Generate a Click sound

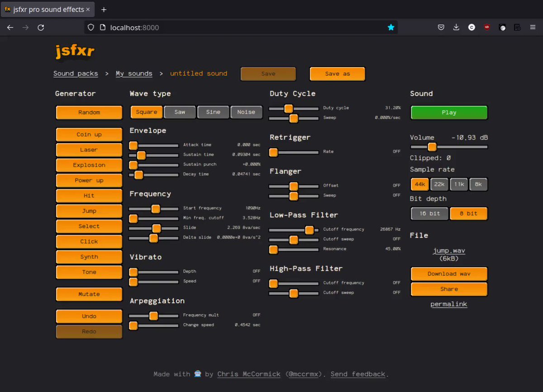pyautogui.click(x=89, y=241)
